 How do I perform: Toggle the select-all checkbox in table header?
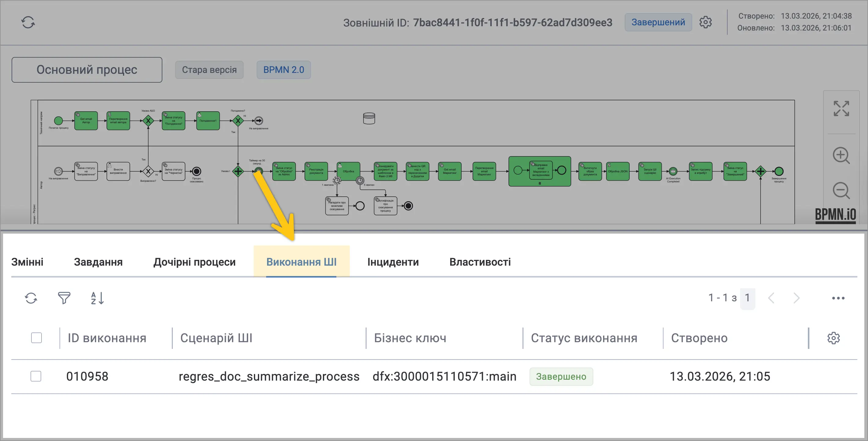pyautogui.click(x=36, y=338)
